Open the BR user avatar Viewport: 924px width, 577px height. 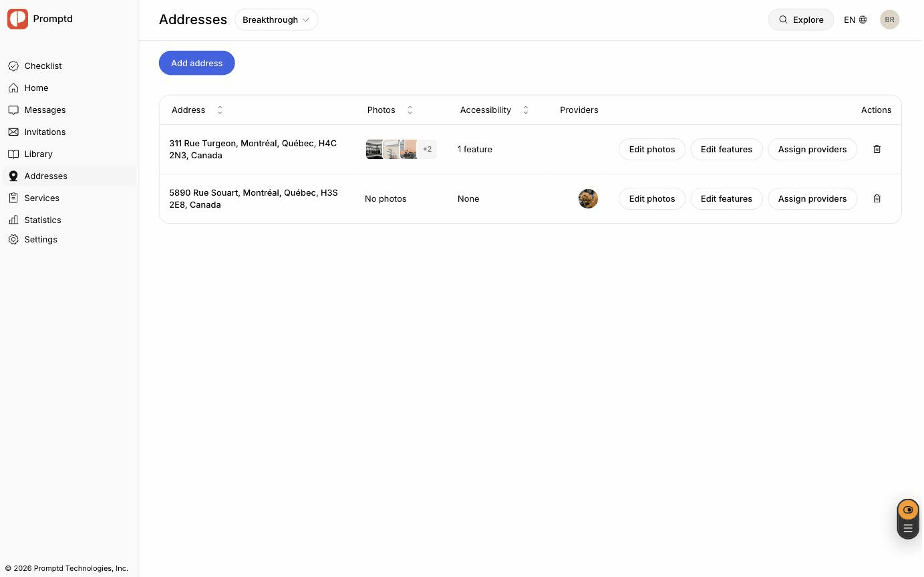click(889, 19)
